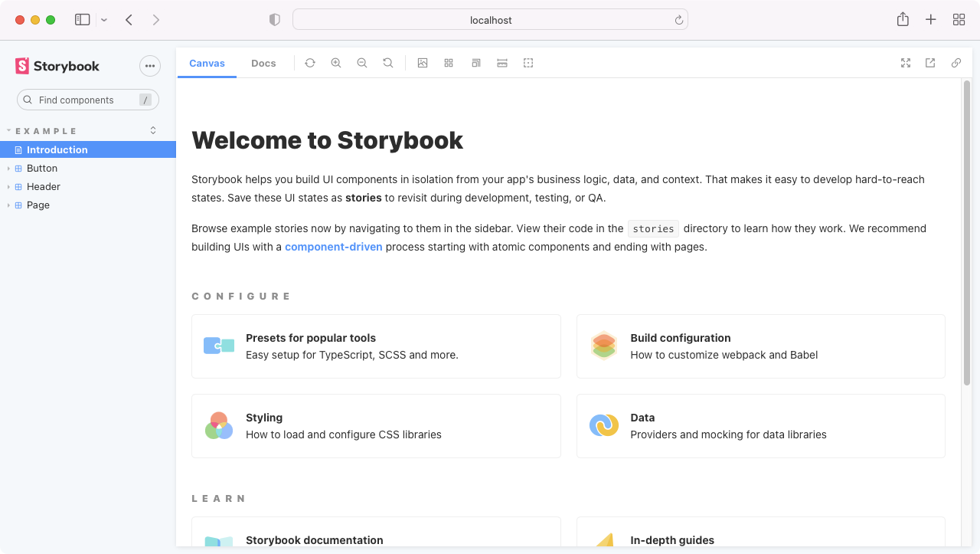Collapse the EXAMPLE section

(46, 131)
